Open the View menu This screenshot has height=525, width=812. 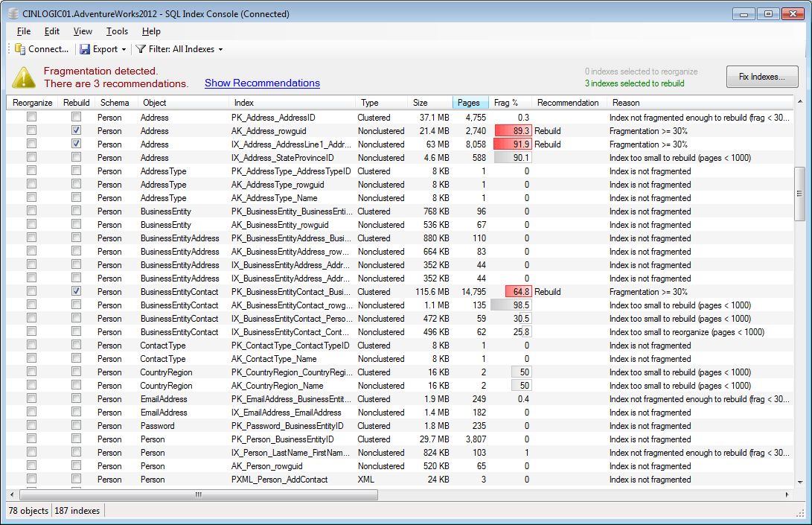click(x=82, y=31)
